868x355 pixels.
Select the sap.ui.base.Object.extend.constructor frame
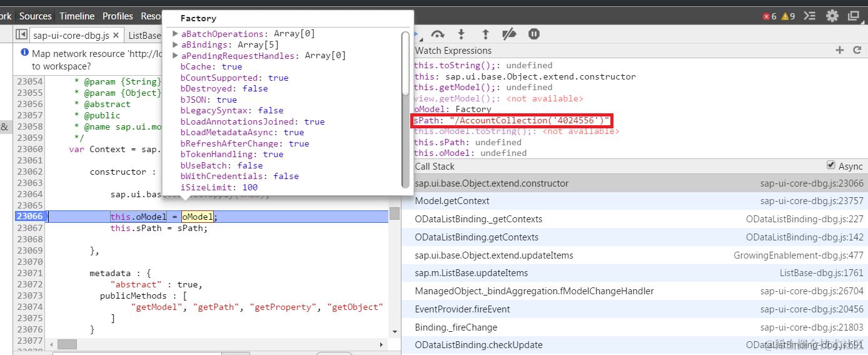click(x=635, y=183)
